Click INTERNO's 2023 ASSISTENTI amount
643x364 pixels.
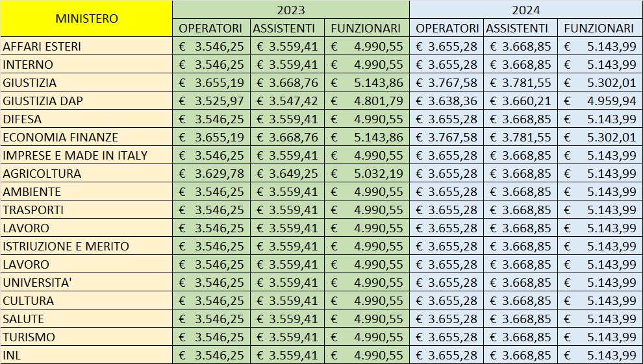pyautogui.click(x=287, y=64)
